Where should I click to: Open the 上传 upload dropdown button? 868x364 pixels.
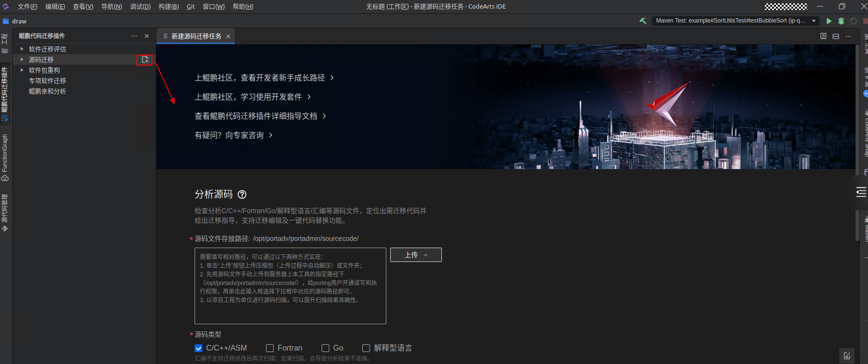tap(416, 255)
